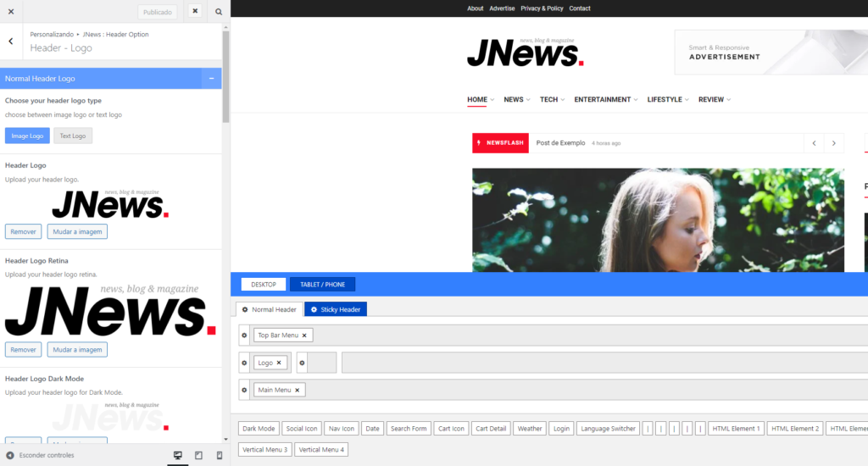This screenshot has height=466, width=868.
Task: Open the ENTERTAINMENT menu dropdown
Action: click(605, 100)
